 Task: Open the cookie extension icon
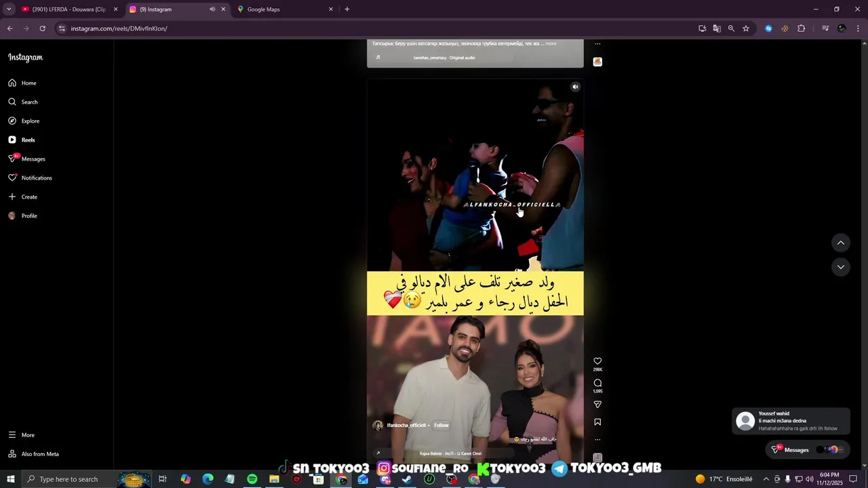point(785,28)
